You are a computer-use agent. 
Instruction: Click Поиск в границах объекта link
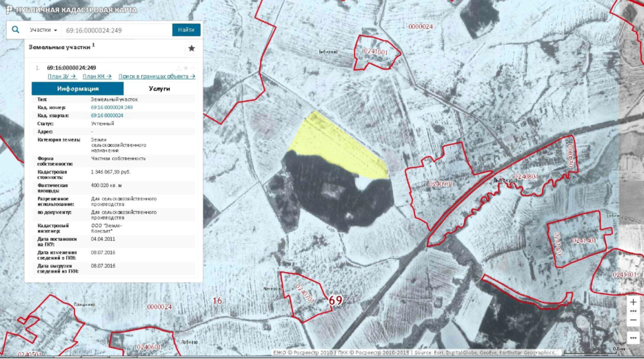(157, 76)
